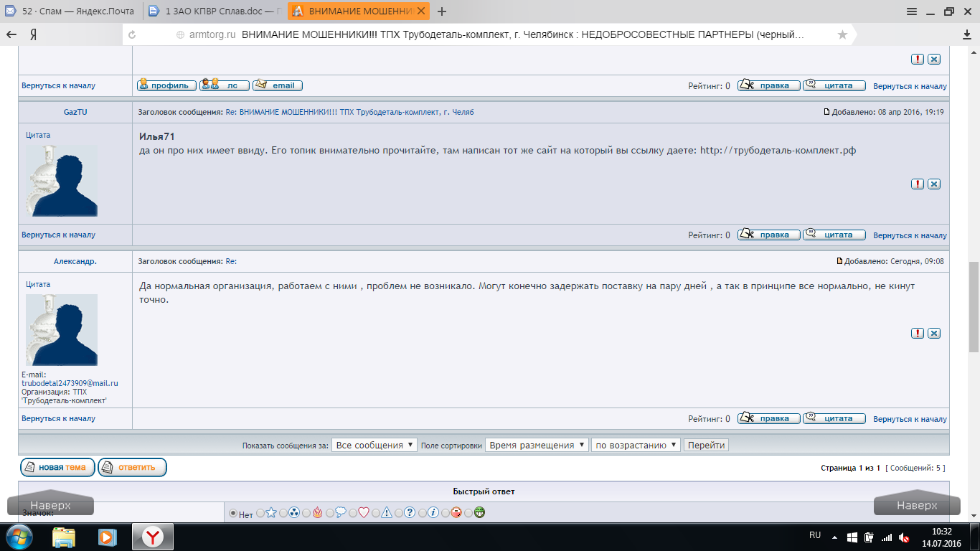Open the Yandex browser hamburger menu

click(911, 11)
